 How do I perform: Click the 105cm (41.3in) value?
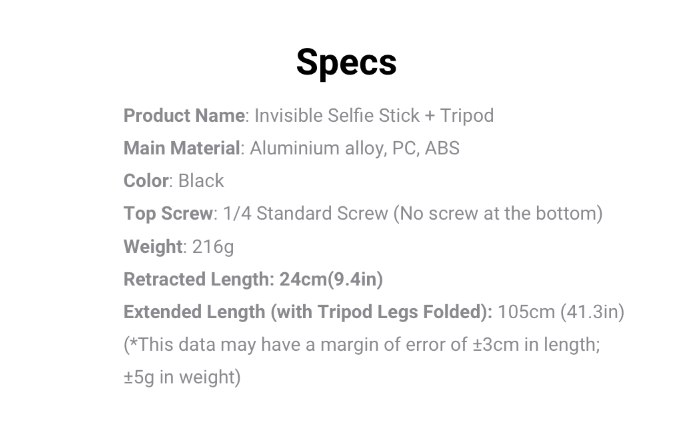click(561, 312)
